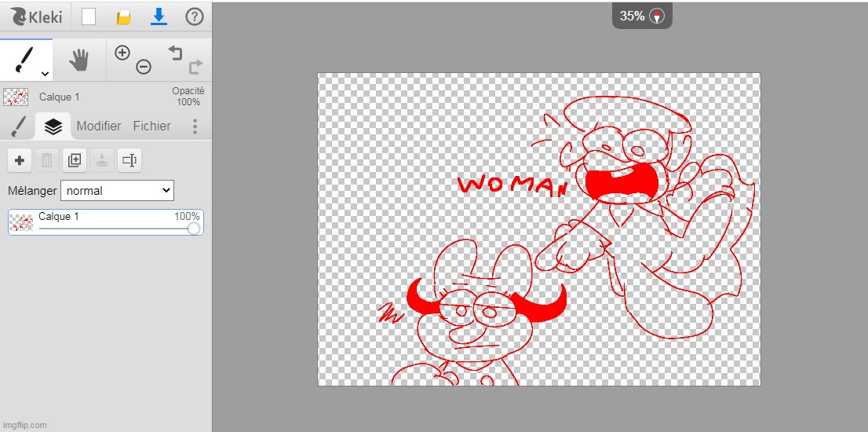
Task: Click the 35% zoom indicator
Action: coord(633,16)
